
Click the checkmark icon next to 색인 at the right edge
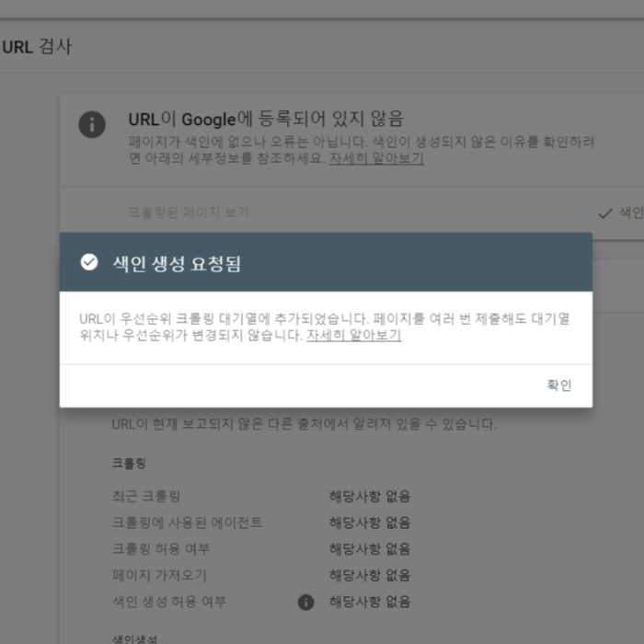pos(605,213)
